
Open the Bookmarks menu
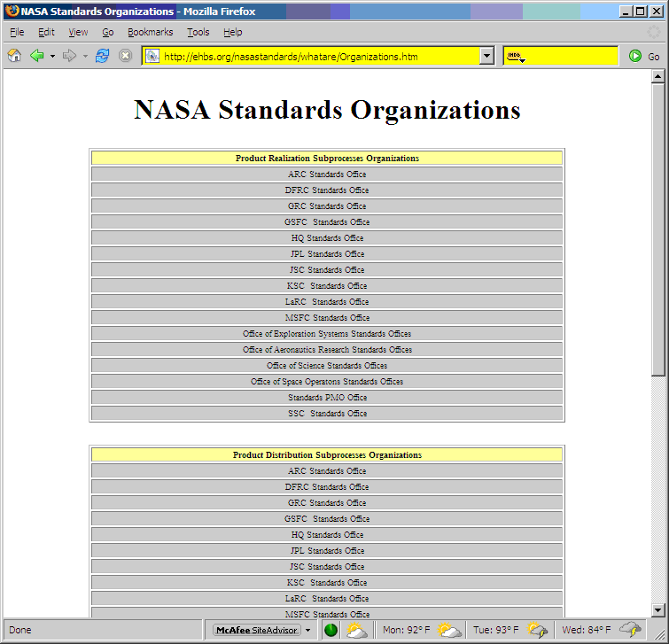coord(150,33)
